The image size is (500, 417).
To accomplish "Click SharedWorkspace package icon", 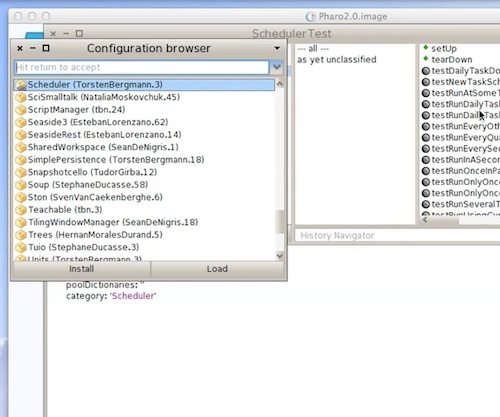I will tap(21, 147).
